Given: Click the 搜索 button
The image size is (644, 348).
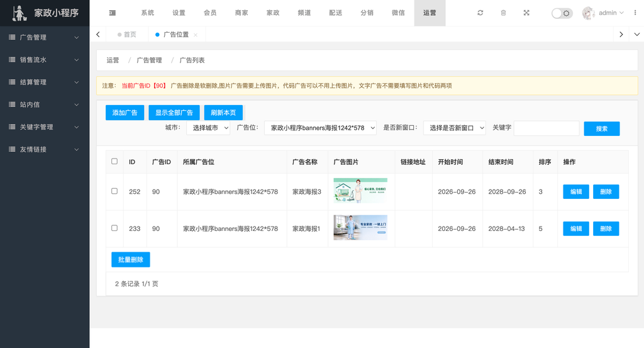Looking at the screenshot, I should tap(602, 128).
